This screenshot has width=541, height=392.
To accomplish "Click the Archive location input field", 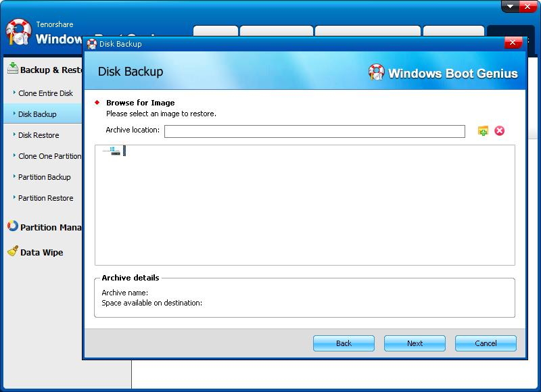I will click(x=314, y=131).
